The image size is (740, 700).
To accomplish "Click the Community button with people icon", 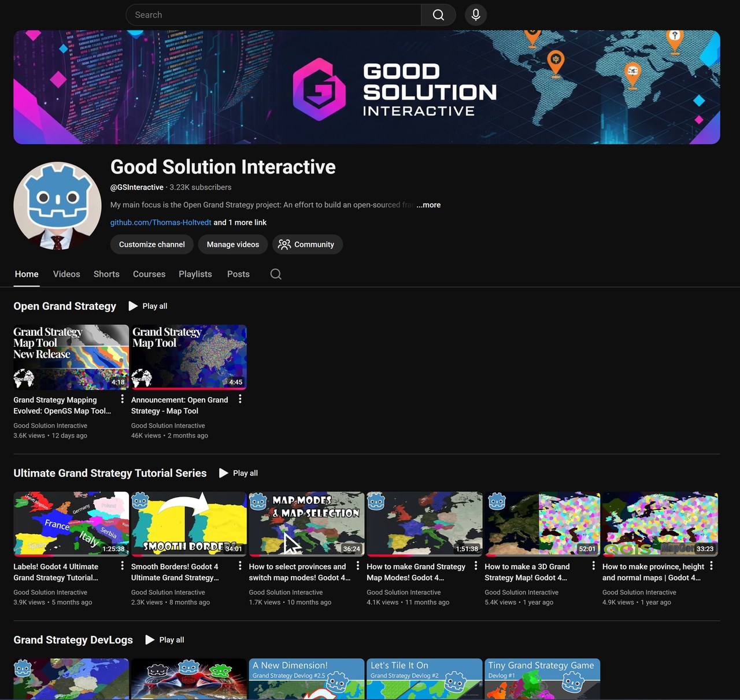I will [308, 245].
